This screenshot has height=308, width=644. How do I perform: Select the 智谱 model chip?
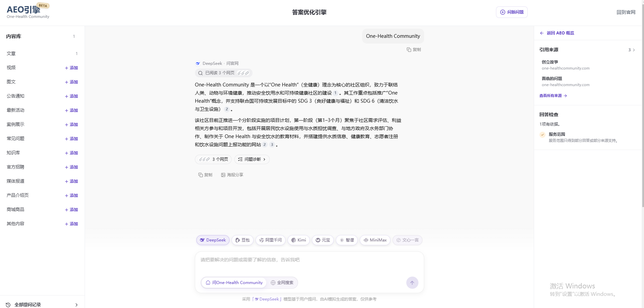click(347, 240)
